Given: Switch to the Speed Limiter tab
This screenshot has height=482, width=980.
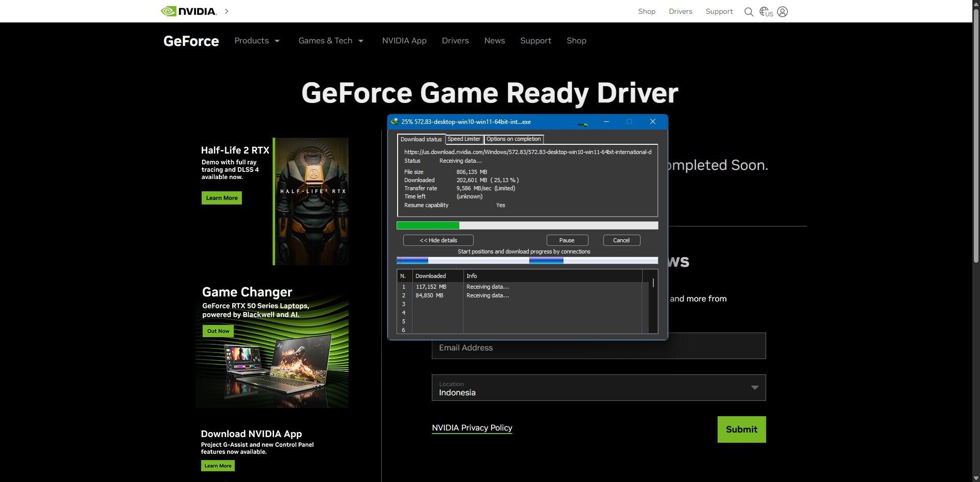Looking at the screenshot, I should coord(463,139).
